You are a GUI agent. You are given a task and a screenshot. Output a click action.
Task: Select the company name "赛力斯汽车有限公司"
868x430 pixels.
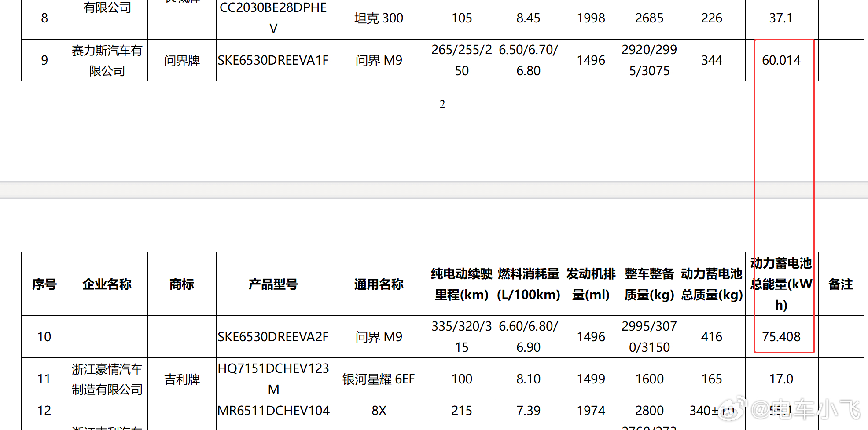[x=107, y=60]
